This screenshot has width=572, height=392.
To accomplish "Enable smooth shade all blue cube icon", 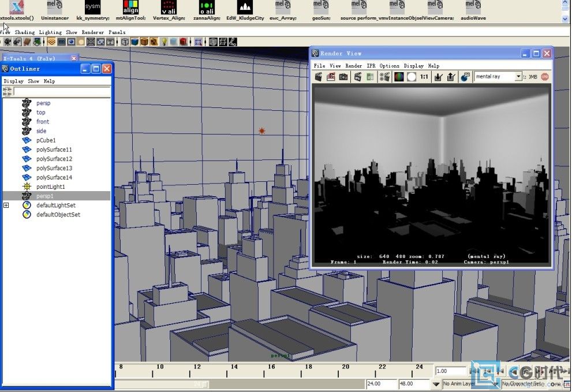I will [x=135, y=42].
